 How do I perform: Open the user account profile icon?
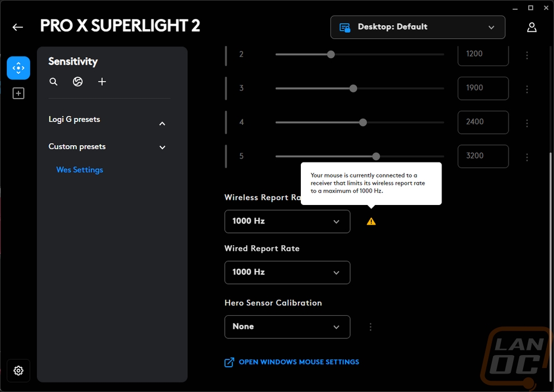[532, 27]
